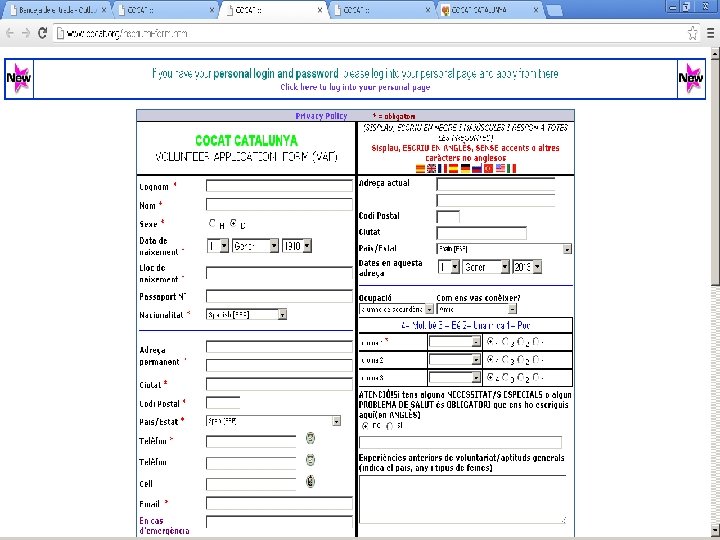This screenshot has height=540, width=720.
Task: Open the second language selection dropdown
Action: [455, 360]
